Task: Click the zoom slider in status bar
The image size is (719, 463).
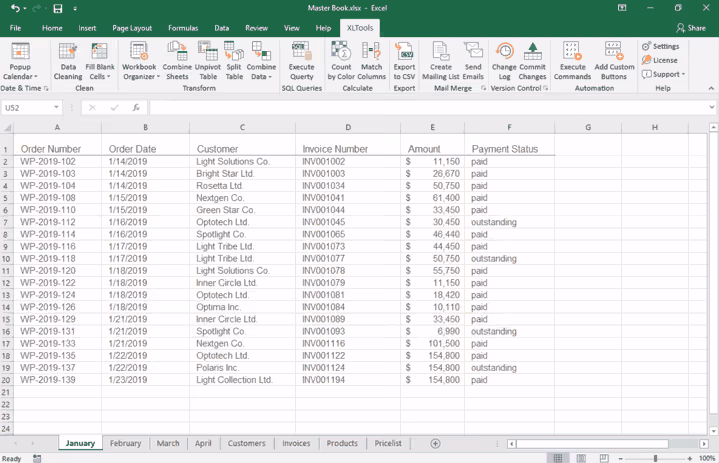Action: coord(655,458)
